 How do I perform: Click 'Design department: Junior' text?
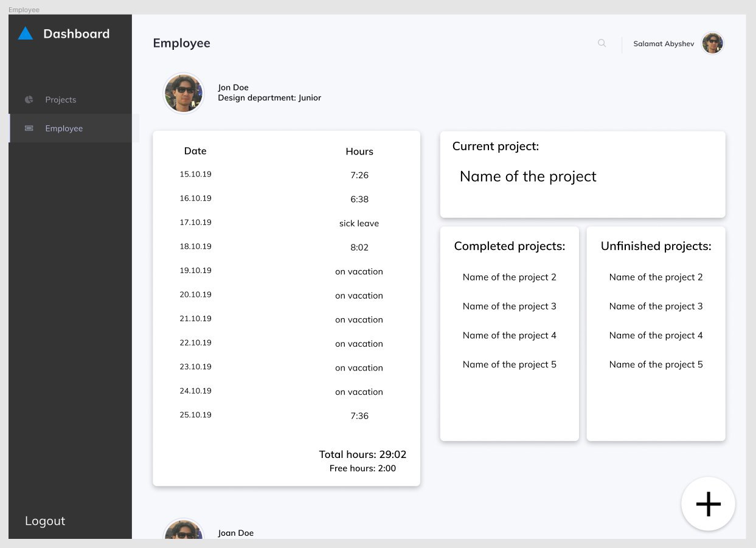[269, 98]
